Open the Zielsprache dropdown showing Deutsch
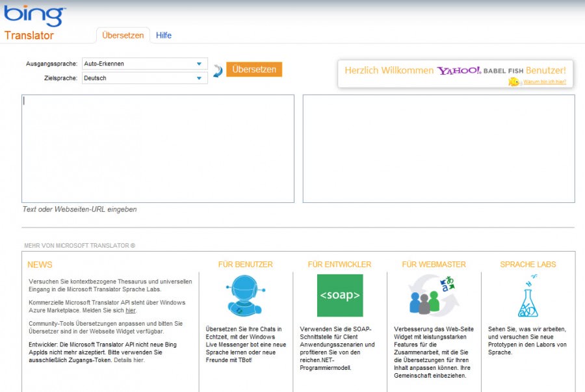585x392 pixels. (143, 77)
